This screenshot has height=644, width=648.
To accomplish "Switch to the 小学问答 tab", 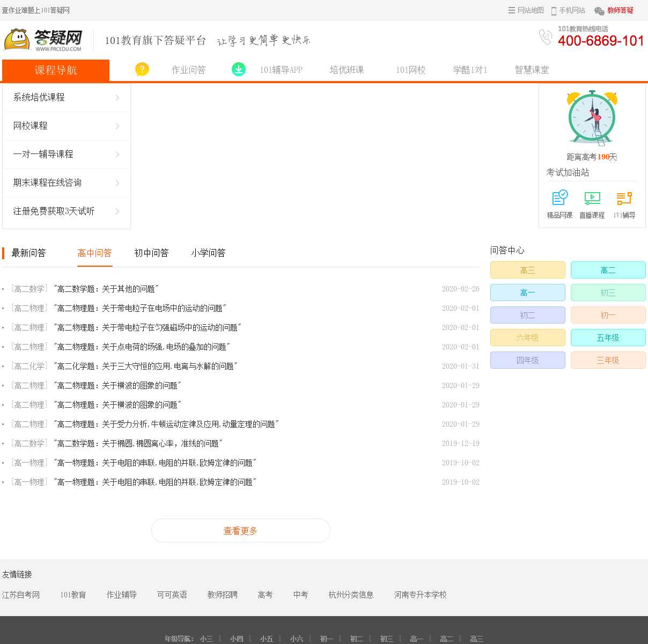I will 208,253.
